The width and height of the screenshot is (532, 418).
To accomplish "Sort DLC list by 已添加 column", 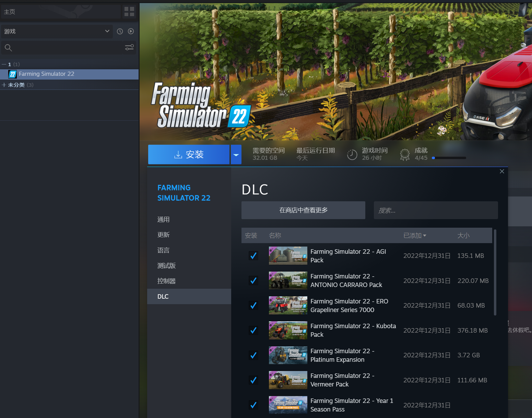I will pos(415,236).
